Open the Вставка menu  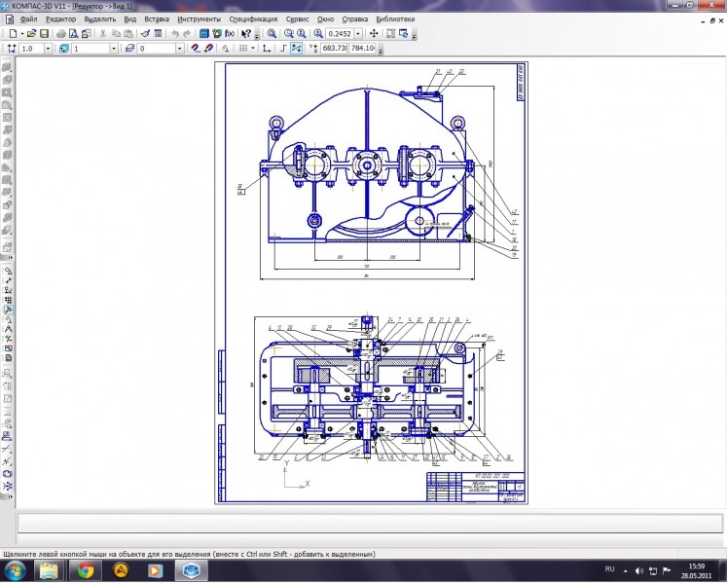click(x=157, y=19)
